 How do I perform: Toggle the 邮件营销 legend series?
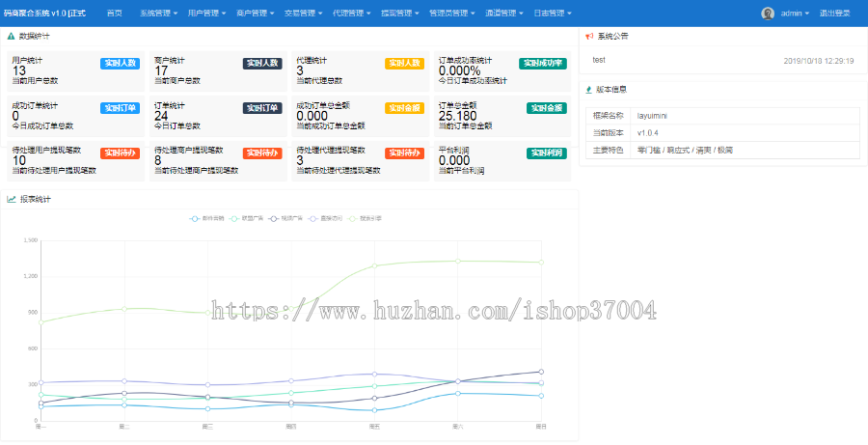[x=206, y=219]
